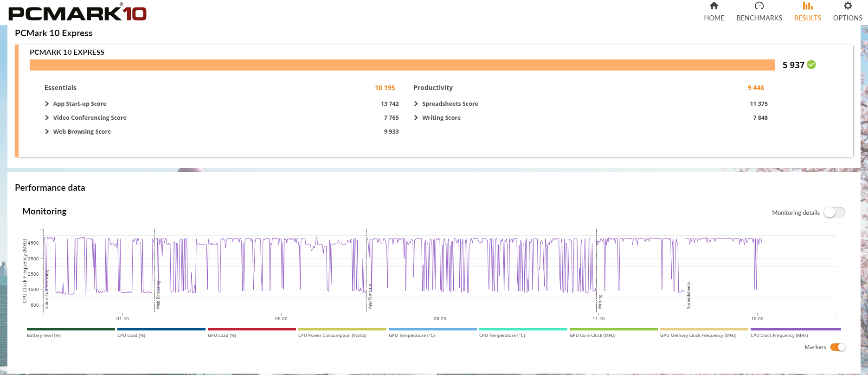Open the BENCHMARKS tab label
This screenshot has width=868, height=375.
pyautogui.click(x=759, y=18)
